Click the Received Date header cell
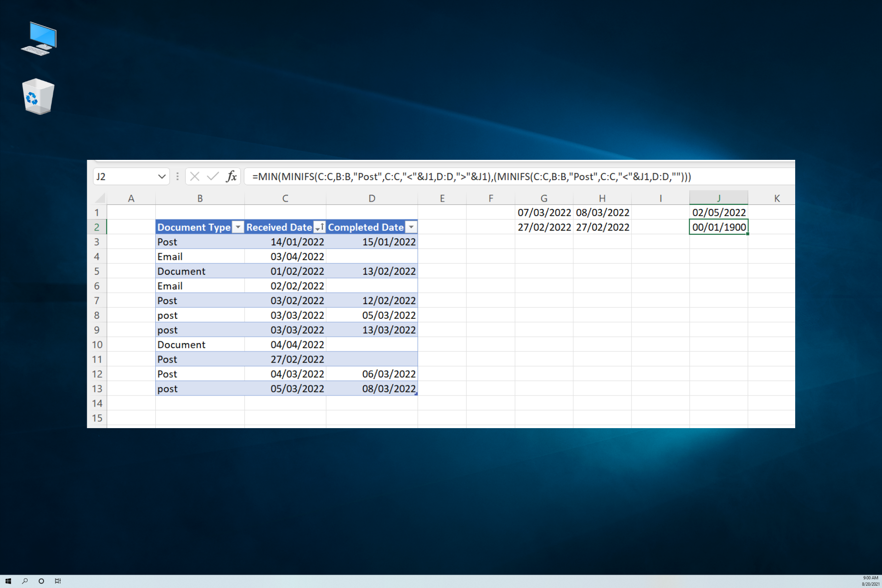 tap(285, 227)
